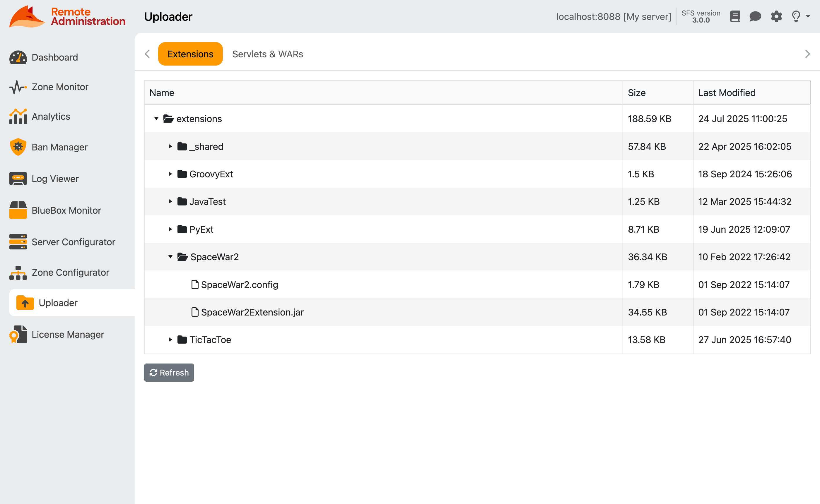820x504 pixels.
Task: Open the Analytics module
Action: pos(51,116)
